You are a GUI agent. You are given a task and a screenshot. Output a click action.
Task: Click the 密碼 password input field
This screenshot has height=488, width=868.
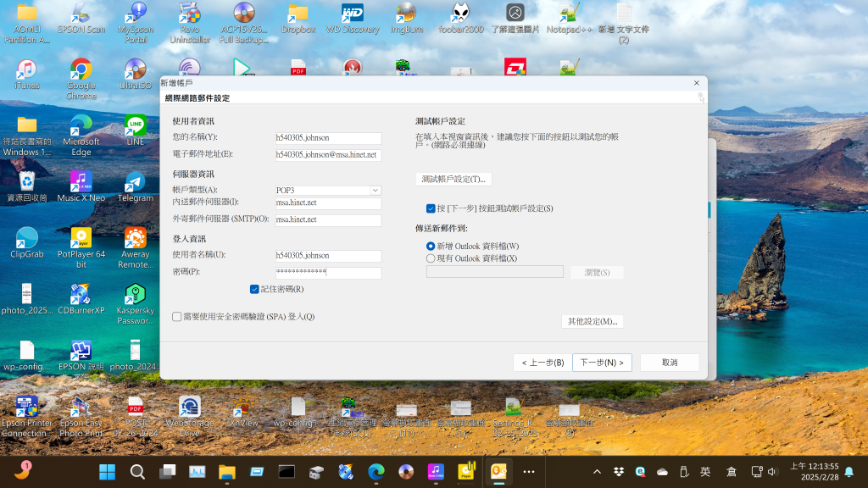click(x=328, y=273)
